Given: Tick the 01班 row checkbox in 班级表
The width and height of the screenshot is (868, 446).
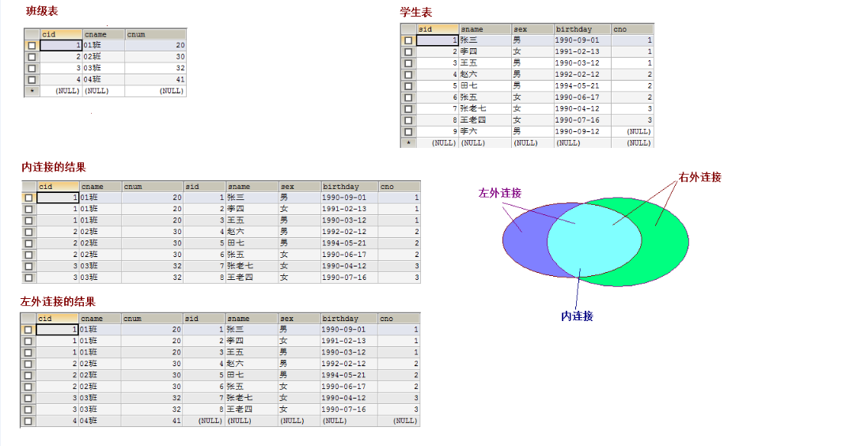Looking at the screenshot, I should coord(32,45).
